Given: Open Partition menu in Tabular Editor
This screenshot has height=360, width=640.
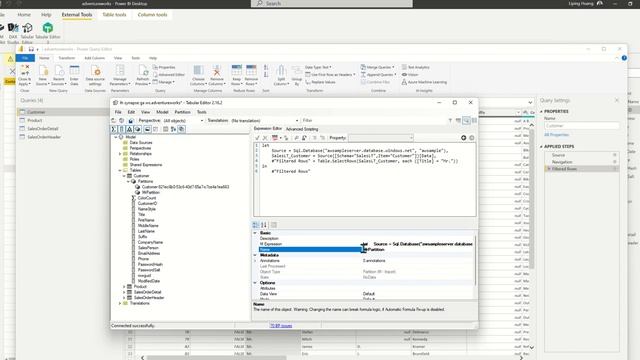Looking at the screenshot, I should coord(182,112).
